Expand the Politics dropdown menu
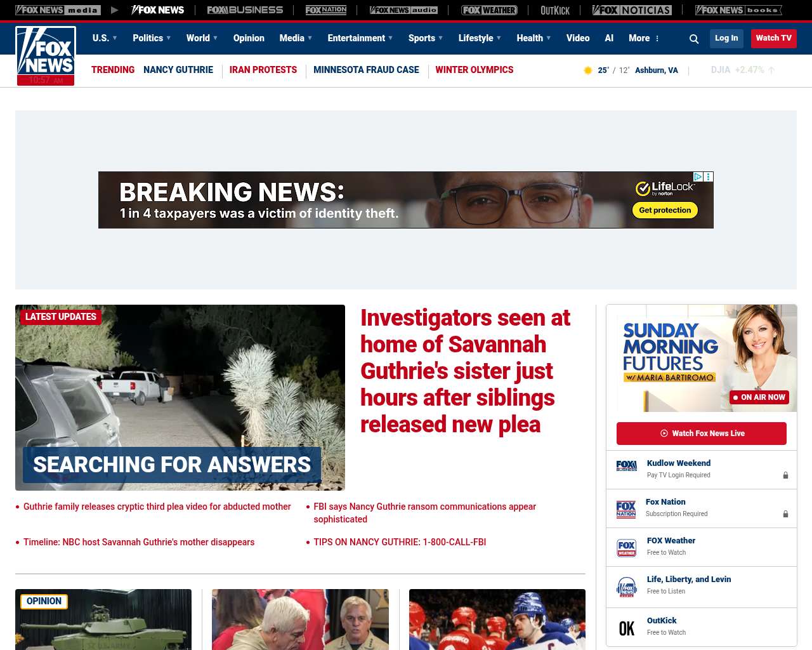The image size is (812, 650). [x=152, y=38]
